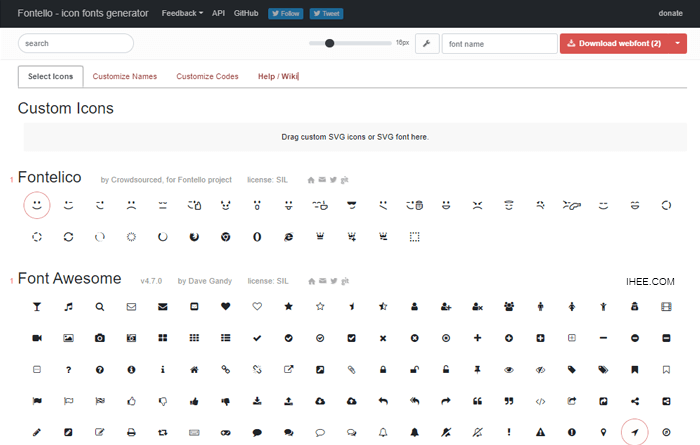700x445 pixels.
Task: Click the Download webfont (2) button
Action: (x=614, y=43)
